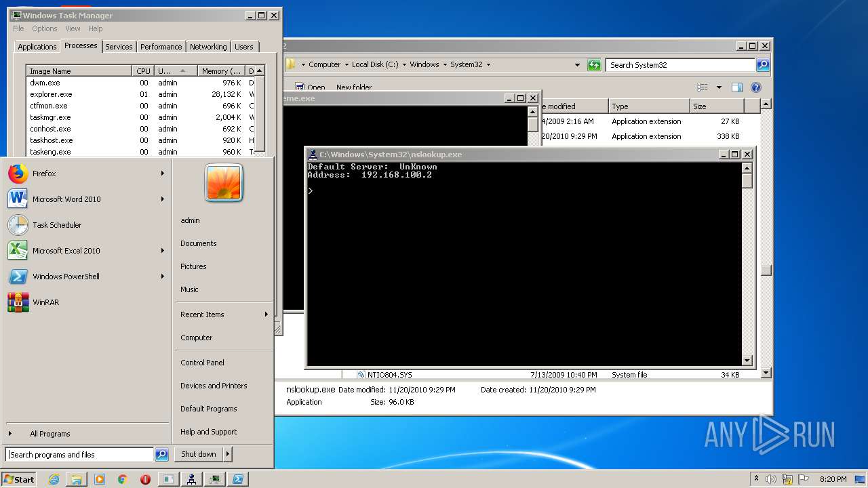Screen dimensions: 868x488
Task: Select the taskmgr.exe process row
Action: [140, 117]
